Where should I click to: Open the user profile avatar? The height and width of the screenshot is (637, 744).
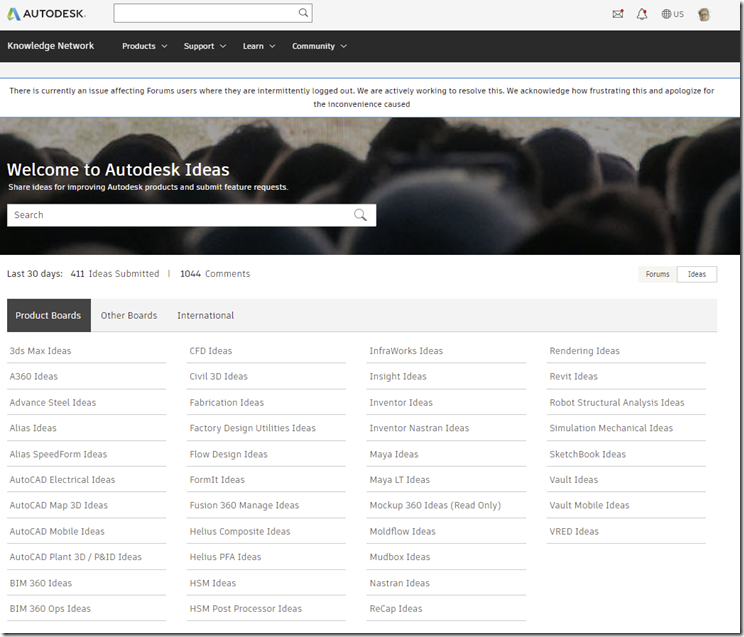coord(704,14)
